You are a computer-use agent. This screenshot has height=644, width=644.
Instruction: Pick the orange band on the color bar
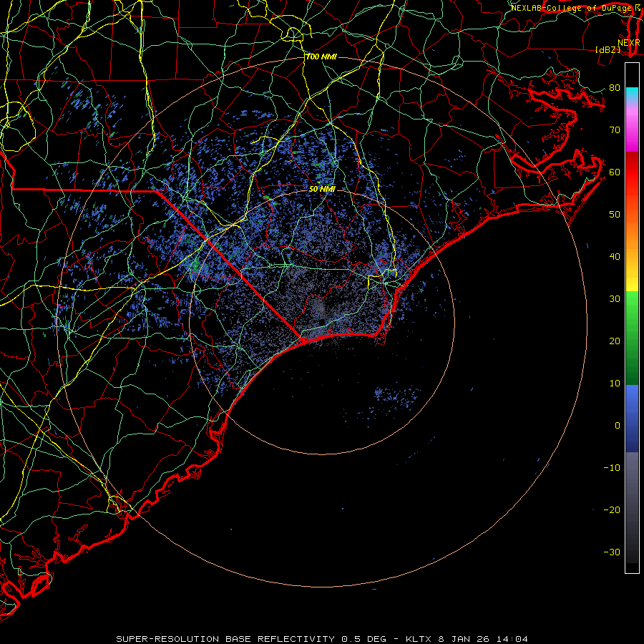pos(632,238)
